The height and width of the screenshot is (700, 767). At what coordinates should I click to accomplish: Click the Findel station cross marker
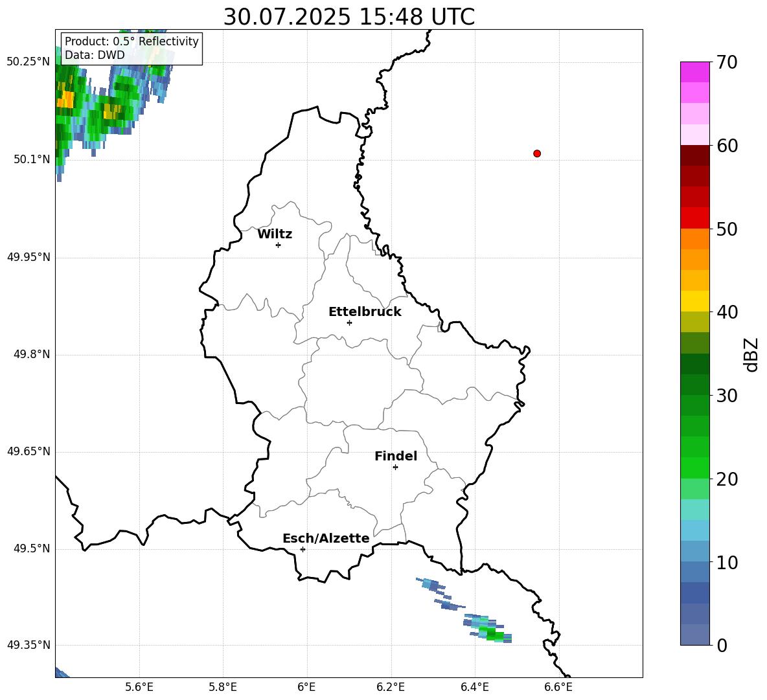395,468
